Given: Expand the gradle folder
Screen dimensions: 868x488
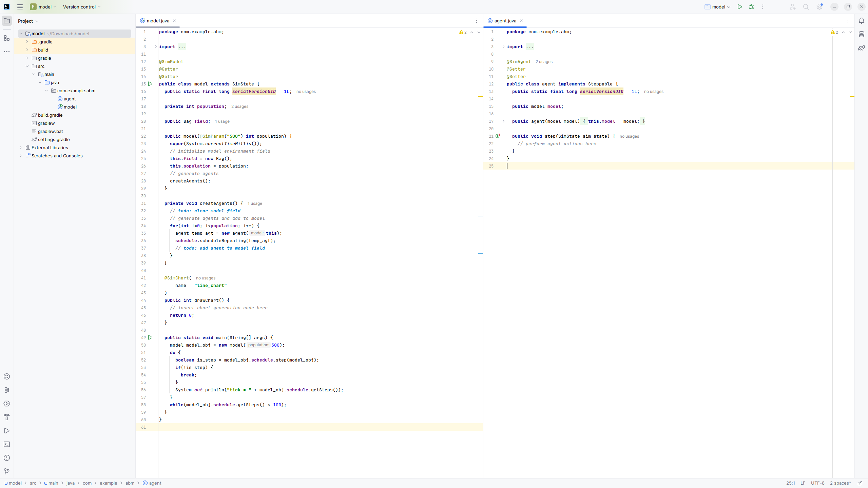Looking at the screenshot, I should pos(27,58).
